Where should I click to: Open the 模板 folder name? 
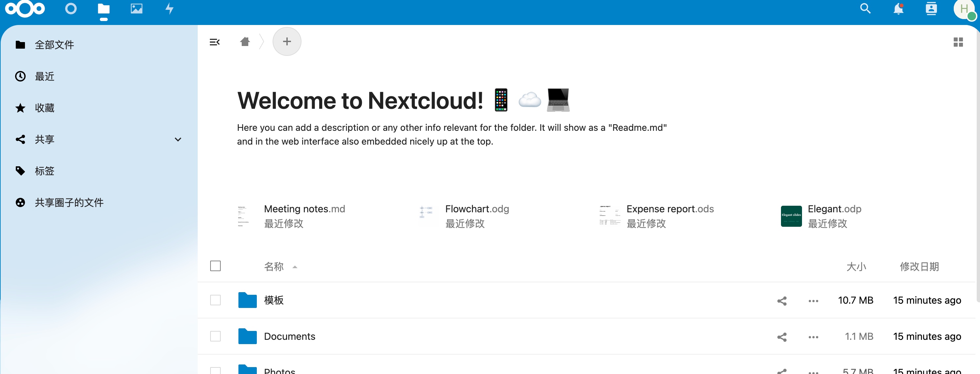(x=274, y=300)
